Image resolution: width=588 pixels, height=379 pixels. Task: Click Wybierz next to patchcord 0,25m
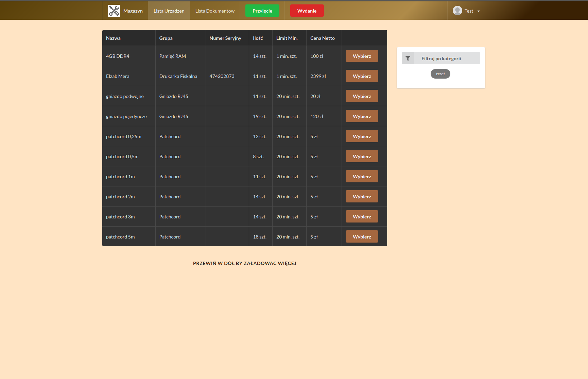[x=362, y=136]
